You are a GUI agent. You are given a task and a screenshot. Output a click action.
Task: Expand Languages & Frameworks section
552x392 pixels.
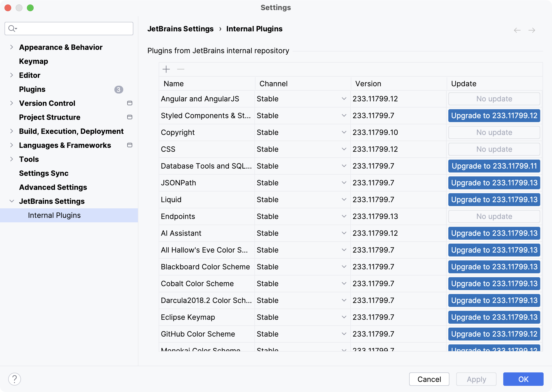point(11,145)
